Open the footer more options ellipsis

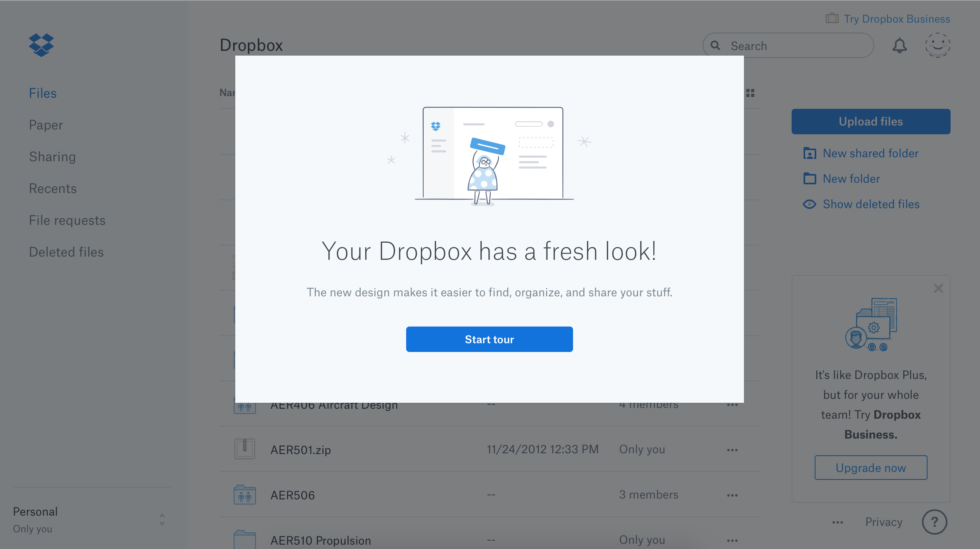click(x=838, y=522)
